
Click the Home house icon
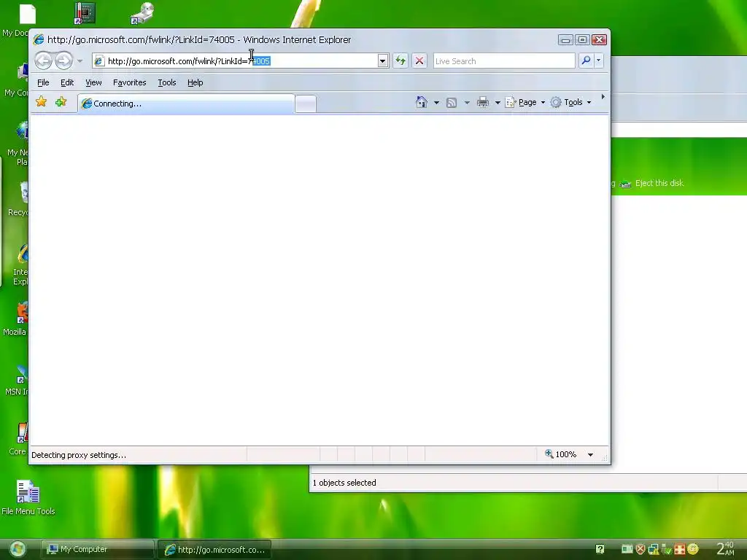tap(422, 102)
